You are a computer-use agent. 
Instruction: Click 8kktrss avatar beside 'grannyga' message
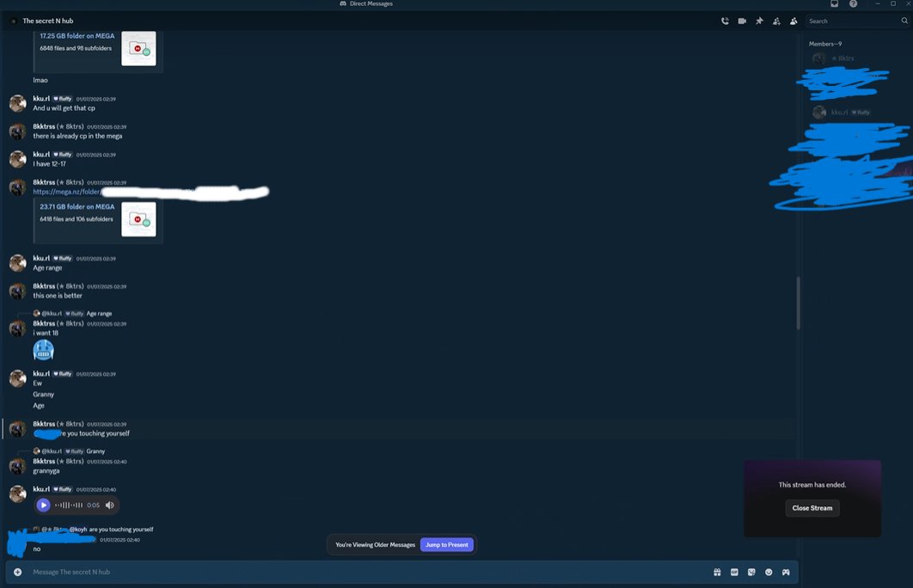[x=18, y=466]
